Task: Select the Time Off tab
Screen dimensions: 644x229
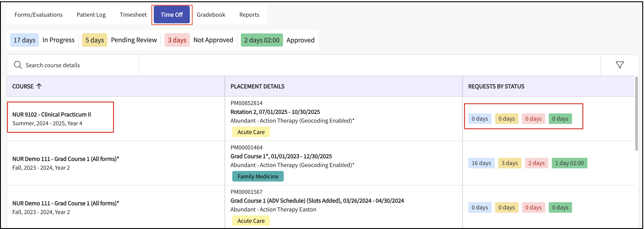Action: pyautogui.click(x=172, y=15)
